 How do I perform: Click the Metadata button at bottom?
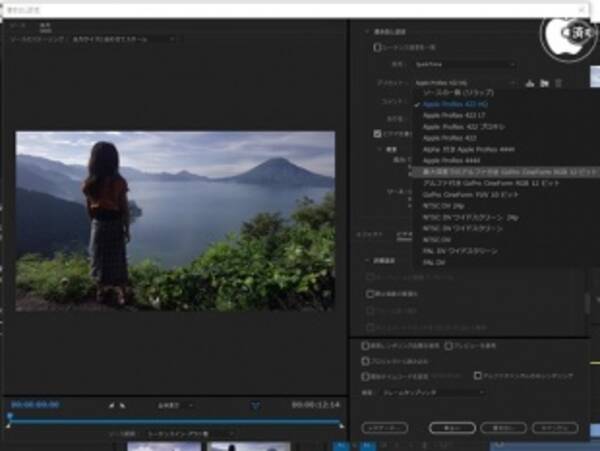(x=384, y=426)
